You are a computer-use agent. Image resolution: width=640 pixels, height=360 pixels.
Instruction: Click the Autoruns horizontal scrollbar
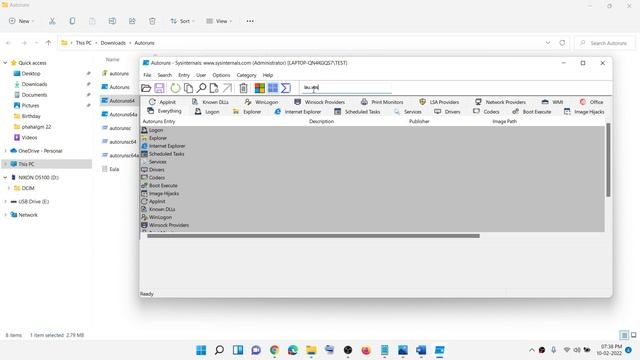coord(313,236)
